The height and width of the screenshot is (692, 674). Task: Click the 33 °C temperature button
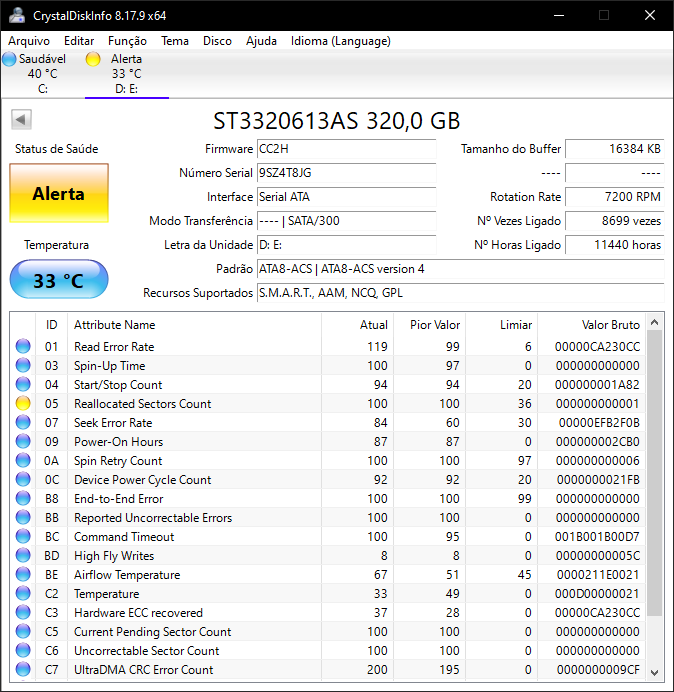pyautogui.click(x=59, y=280)
